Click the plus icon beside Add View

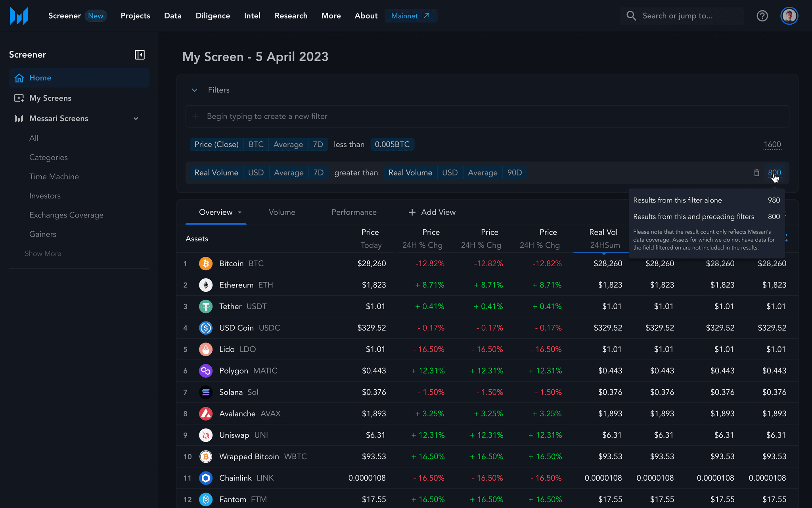[412, 212]
